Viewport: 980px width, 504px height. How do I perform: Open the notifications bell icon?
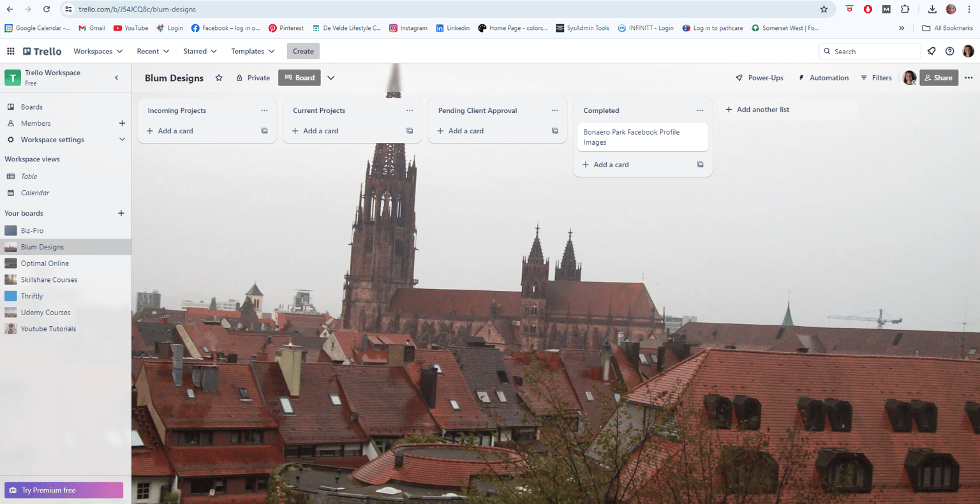coord(932,51)
